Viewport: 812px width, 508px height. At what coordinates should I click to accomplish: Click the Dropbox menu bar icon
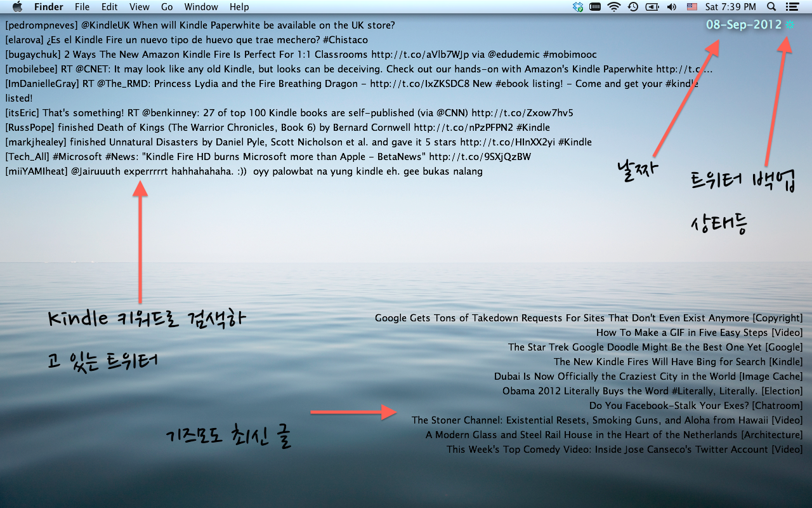pyautogui.click(x=577, y=7)
